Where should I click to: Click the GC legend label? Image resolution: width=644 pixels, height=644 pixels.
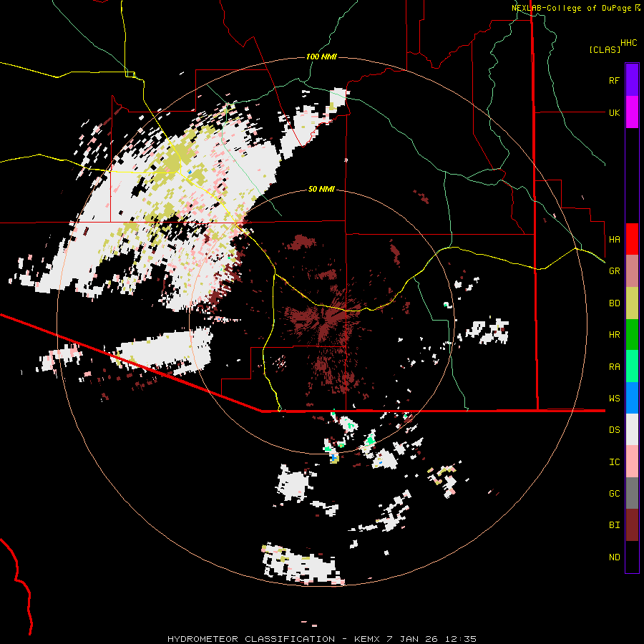point(614,494)
